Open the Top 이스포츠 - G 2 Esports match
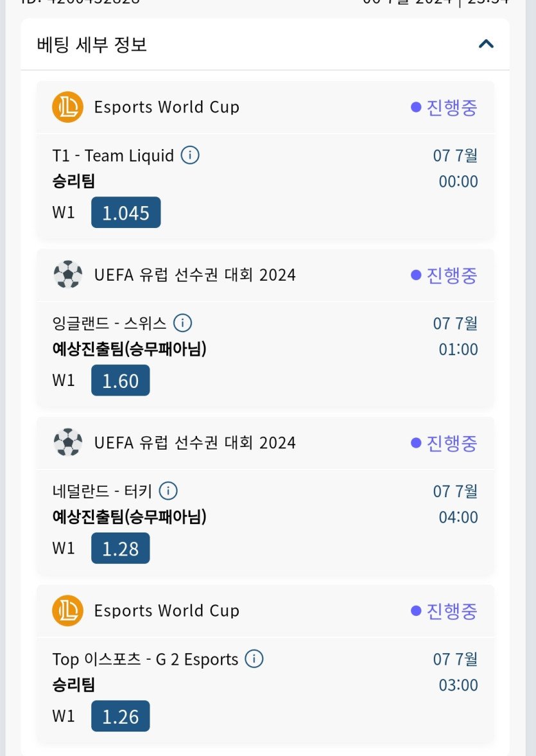The width and height of the screenshot is (536, 756). pyautogui.click(x=145, y=659)
